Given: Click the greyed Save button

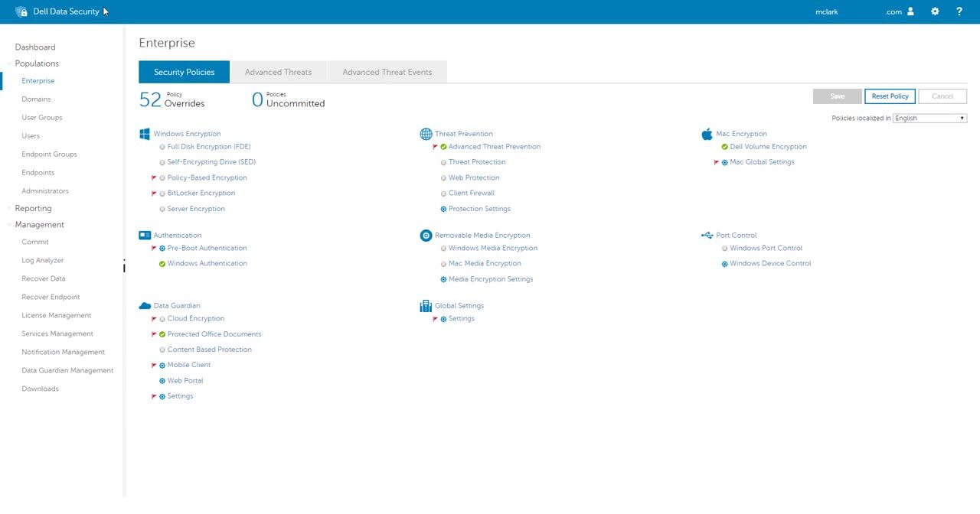Looking at the screenshot, I should 837,96.
